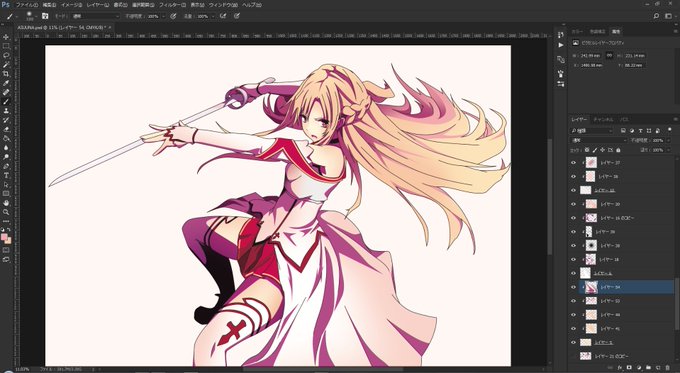This screenshot has width=680, height=373.
Task: Select the Eyedropper tool
Action: [6, 83]
